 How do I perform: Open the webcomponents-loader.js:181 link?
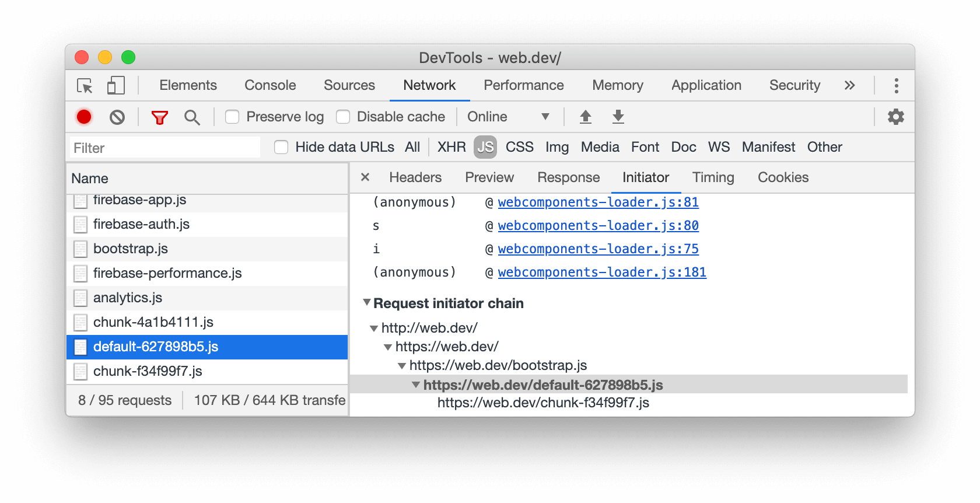(x=602, y=272)
